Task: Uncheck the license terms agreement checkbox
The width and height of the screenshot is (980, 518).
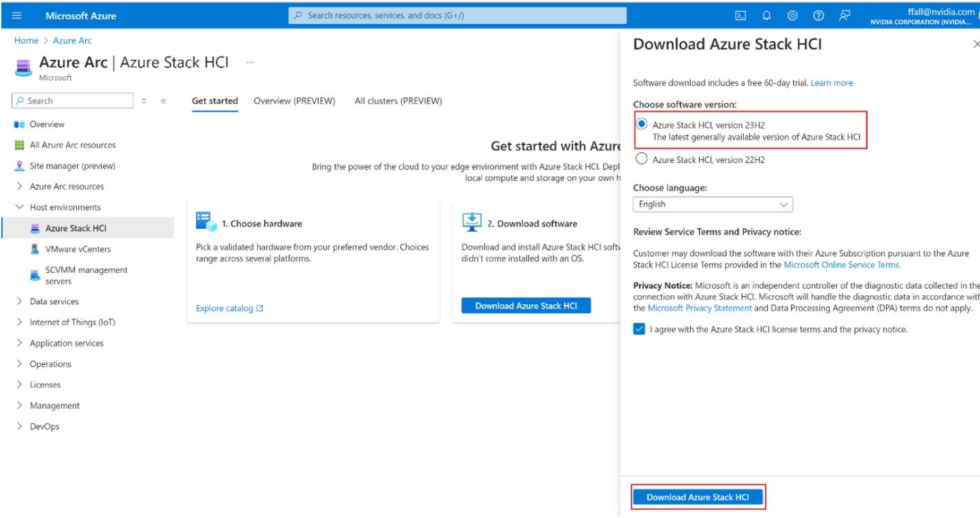Action: (639, 329)
